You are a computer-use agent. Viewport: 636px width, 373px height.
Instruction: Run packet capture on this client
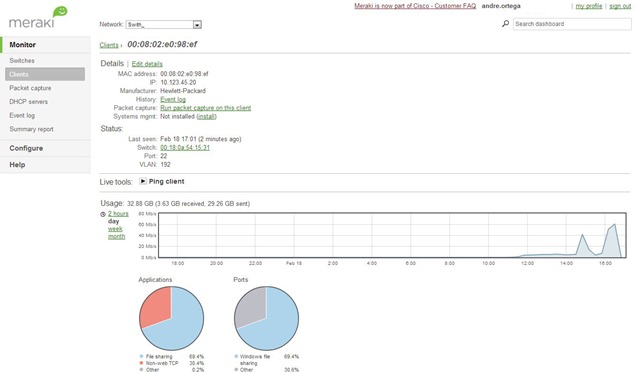point(206,108)
